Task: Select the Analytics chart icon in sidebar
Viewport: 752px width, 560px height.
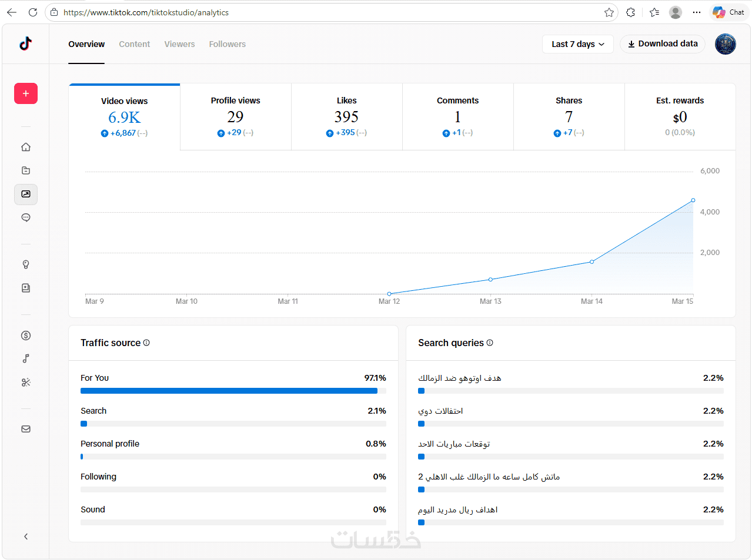Action: coord(26,194)
